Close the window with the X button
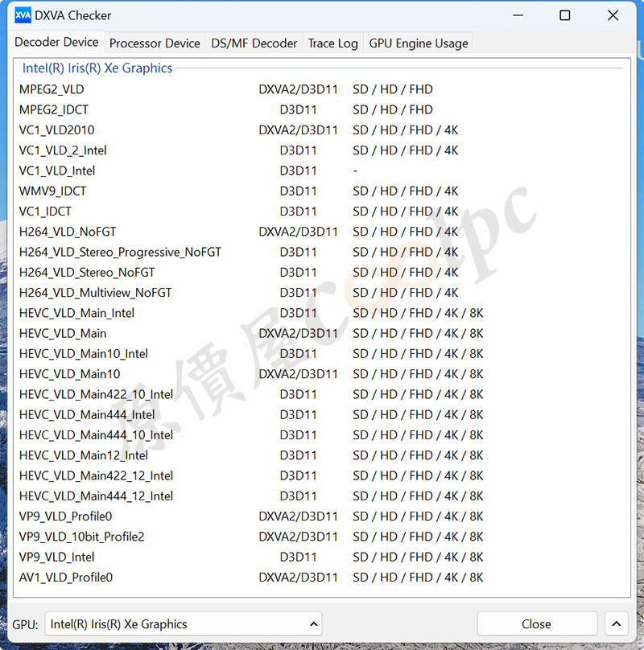 613,16
